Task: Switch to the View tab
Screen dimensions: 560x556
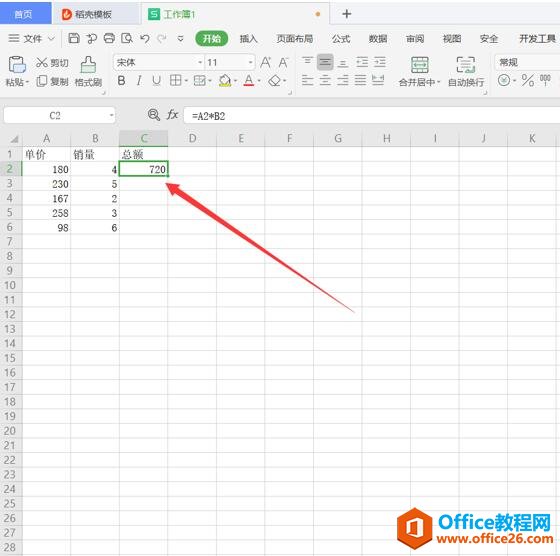Action: coord(452,38)
